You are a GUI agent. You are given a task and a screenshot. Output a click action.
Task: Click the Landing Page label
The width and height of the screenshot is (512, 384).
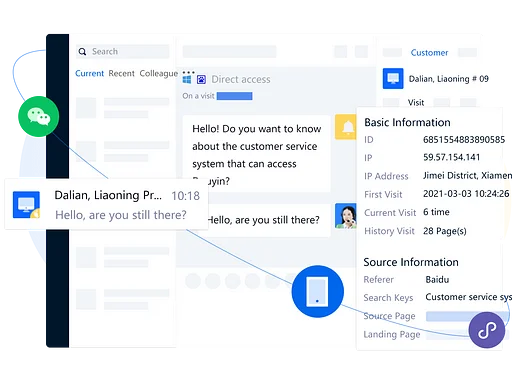click(x=392, y=334)
